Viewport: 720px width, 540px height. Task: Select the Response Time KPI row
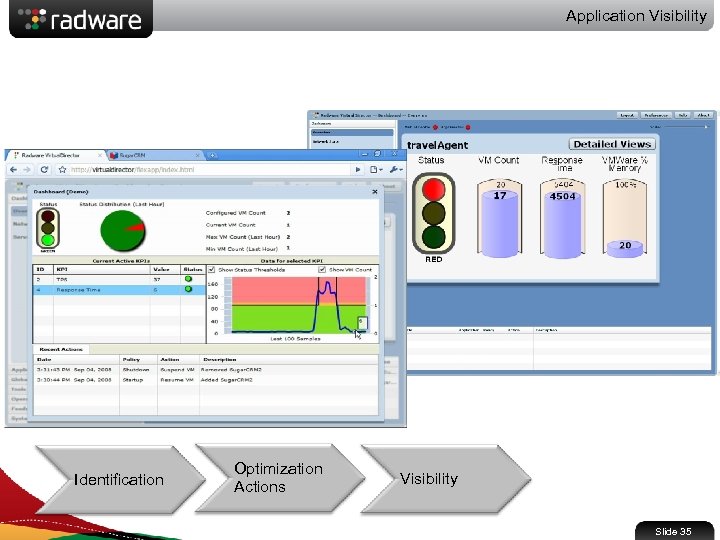click(119, 290)
